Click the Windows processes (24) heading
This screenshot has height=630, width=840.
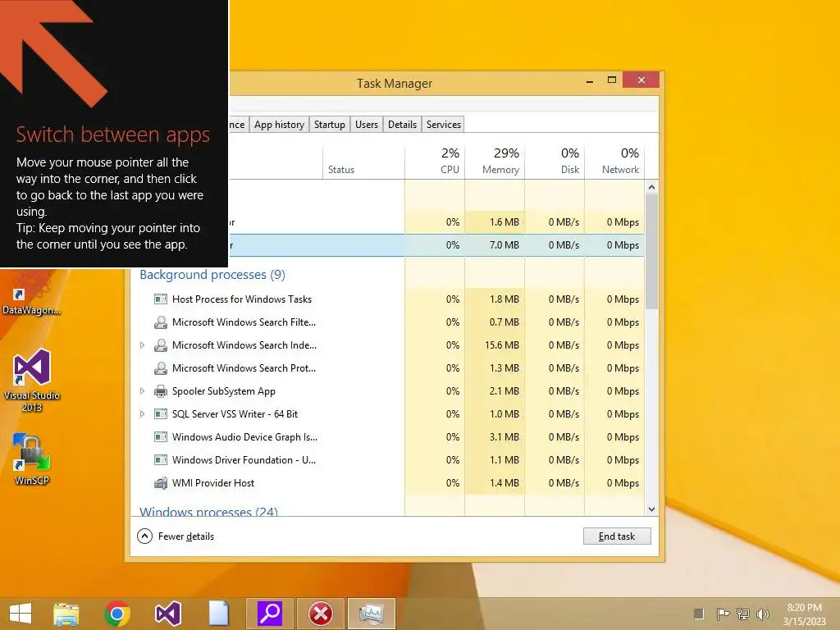pyautogui.click(x=209, y=512)
